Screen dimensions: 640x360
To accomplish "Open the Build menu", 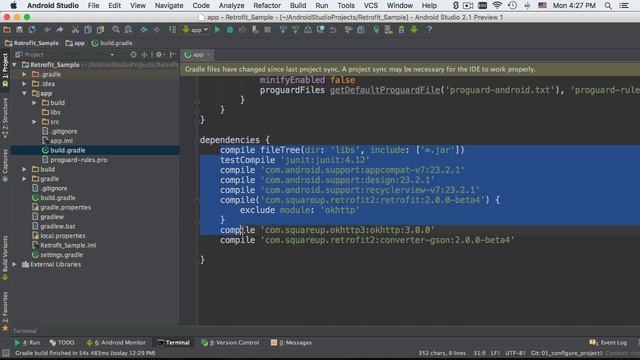I will click(x=298, y=6).
